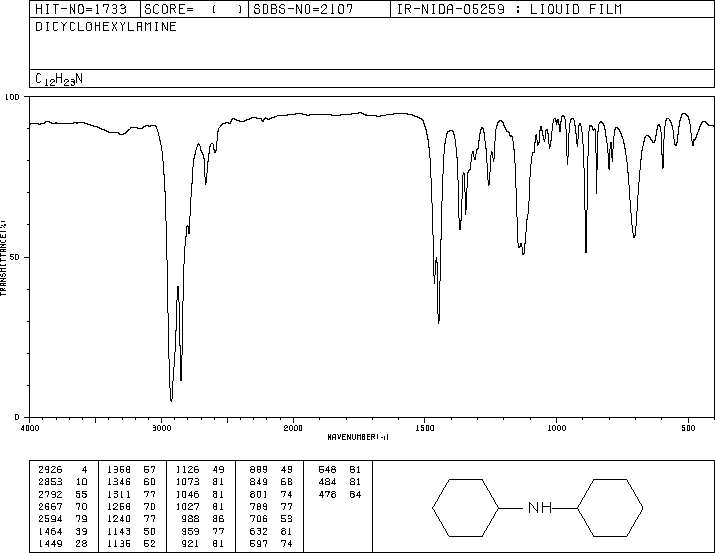715x553 pixels.
Task: Click the 2000 tick label on the x-axis
Action: (x=293, y=428)
